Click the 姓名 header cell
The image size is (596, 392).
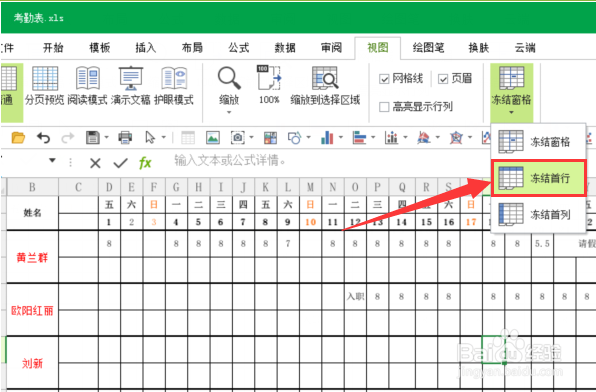tap(32, 213)
